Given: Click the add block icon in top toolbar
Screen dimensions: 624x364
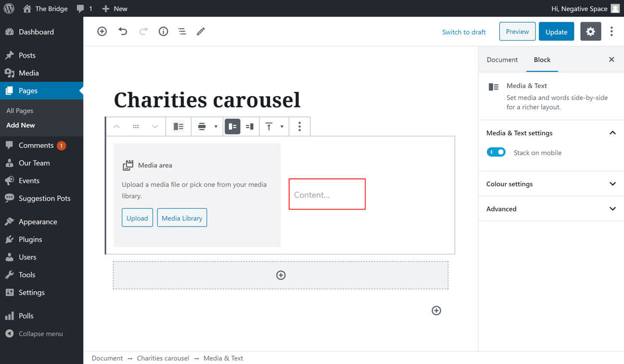Looking at the screenshot, I should point(102,32).
